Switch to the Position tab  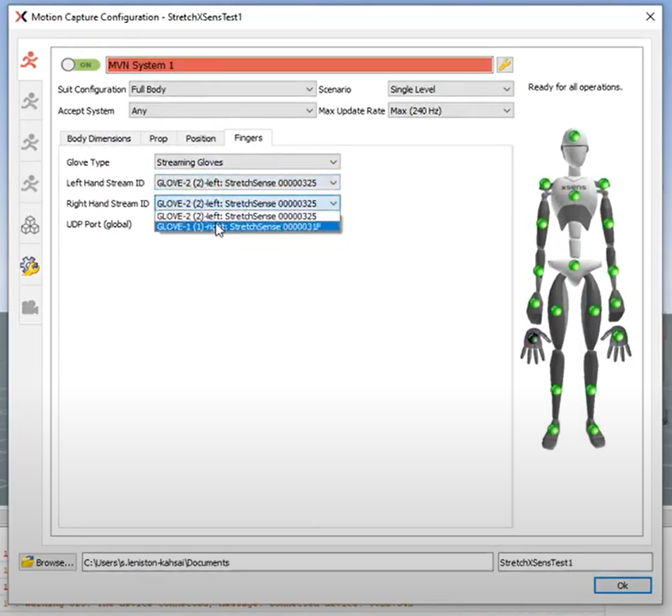[x=200, y=139]
